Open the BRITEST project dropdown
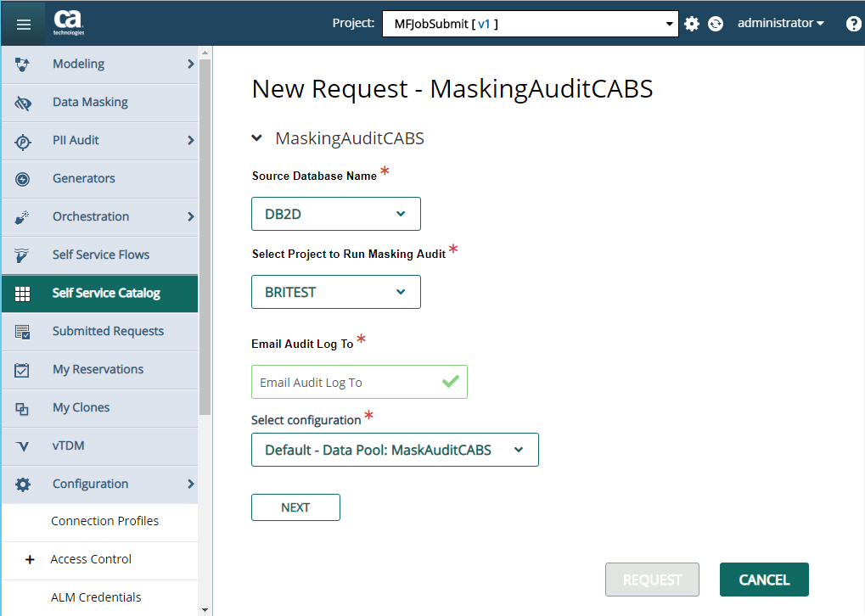The height and width of the screenshot is (616, 865). click(x=335, y=291)
